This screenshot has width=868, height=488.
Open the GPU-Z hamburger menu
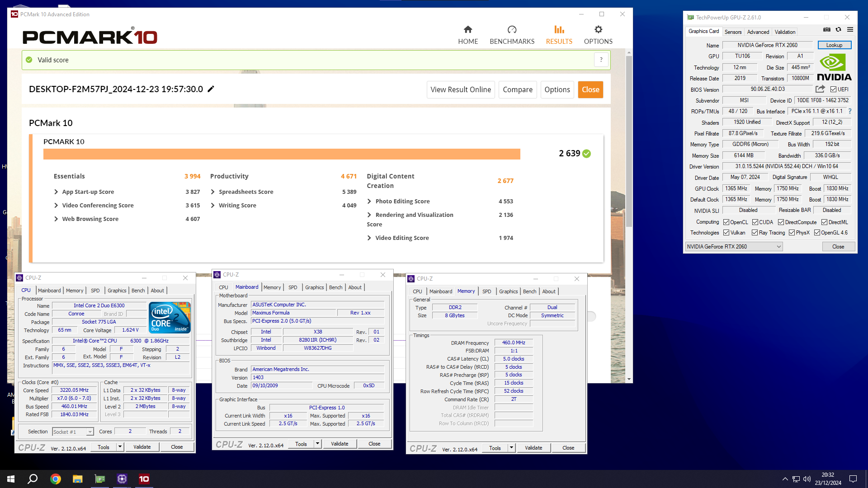[x=850, y=30]
